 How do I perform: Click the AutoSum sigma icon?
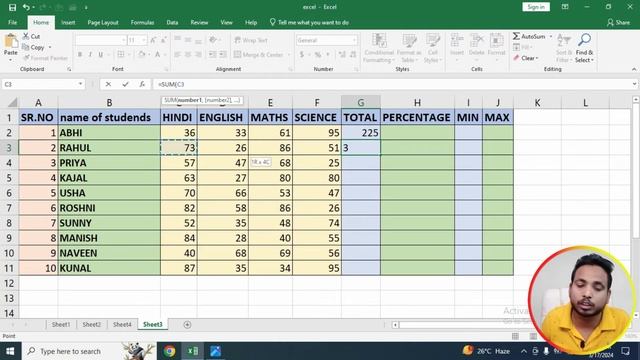click(x=516, y=36)
